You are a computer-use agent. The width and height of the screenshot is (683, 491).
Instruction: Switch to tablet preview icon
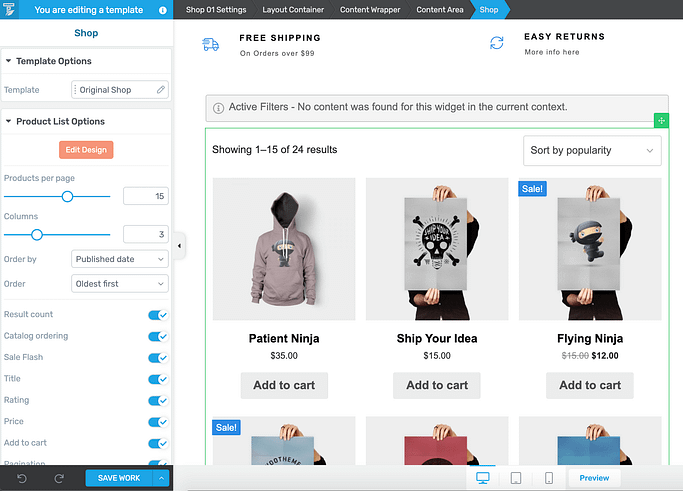tap(516, 478)
